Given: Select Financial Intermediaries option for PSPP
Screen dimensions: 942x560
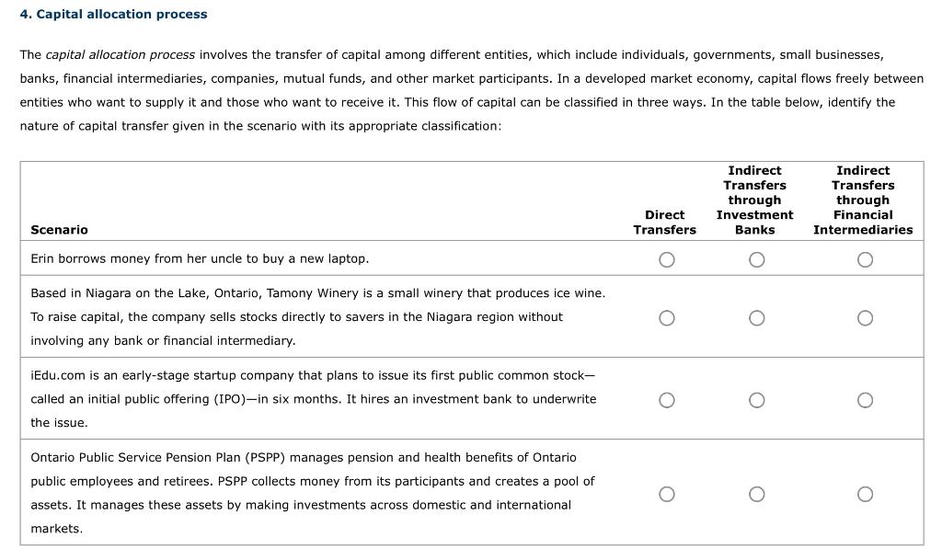Looking at the screenshot, I should pyautogui.click(x=865, y=494).
